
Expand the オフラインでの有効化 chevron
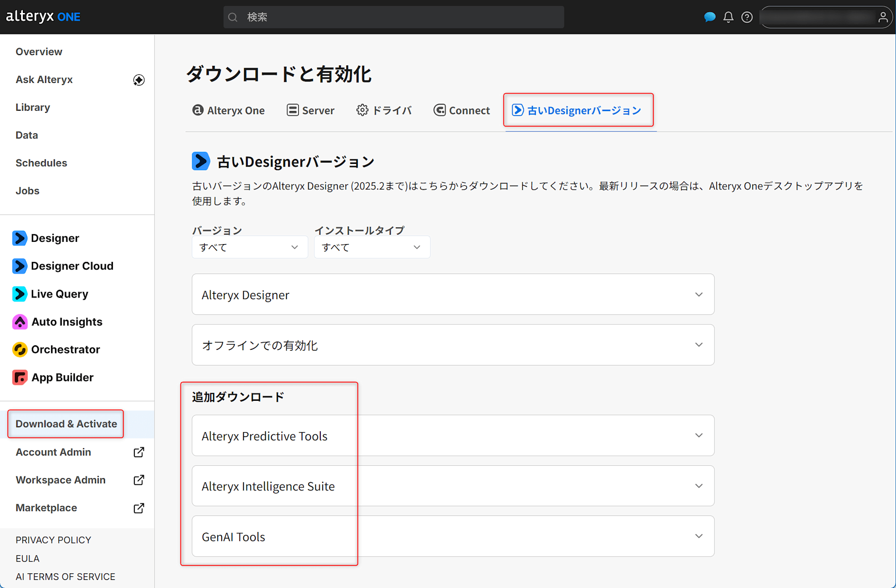699,344
